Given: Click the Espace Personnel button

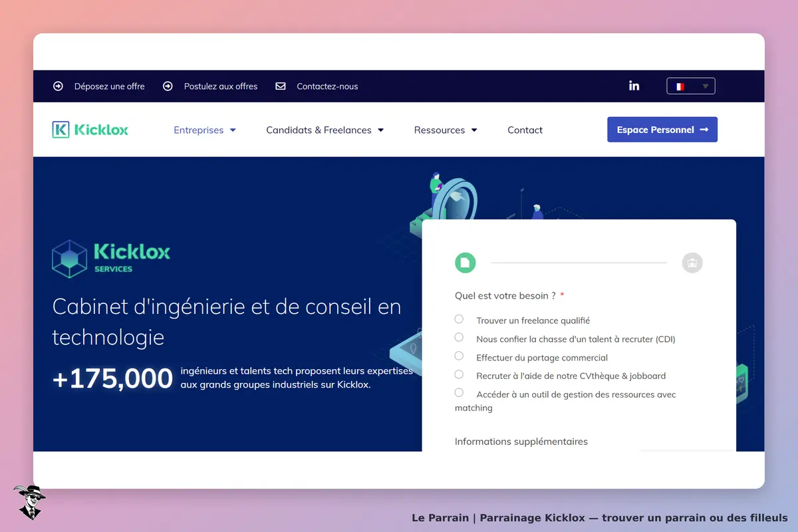Looking at the screenshot, I should [662, 130].
